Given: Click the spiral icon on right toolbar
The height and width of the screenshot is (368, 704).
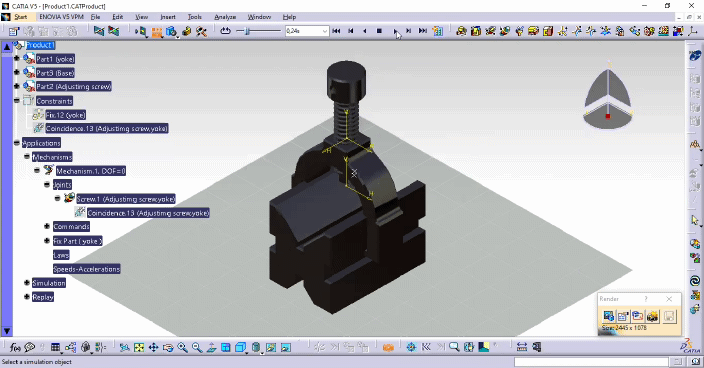Looking at the screenshot, I should tap(695, 281).
